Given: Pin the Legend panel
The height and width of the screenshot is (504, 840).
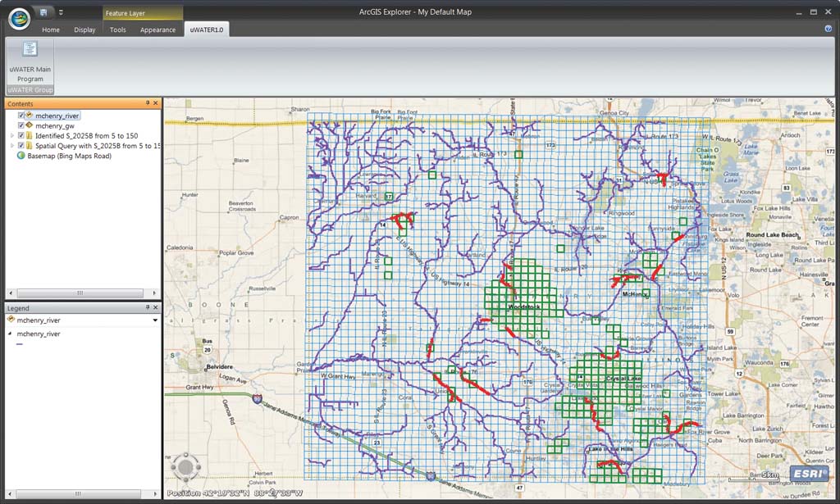Looking at the screenshot, I should tap(148, 307).
